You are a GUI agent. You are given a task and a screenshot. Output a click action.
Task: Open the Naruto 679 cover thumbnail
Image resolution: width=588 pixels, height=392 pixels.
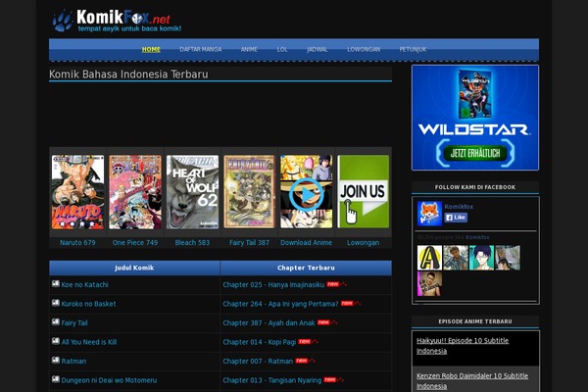click(x=77, y=192)
